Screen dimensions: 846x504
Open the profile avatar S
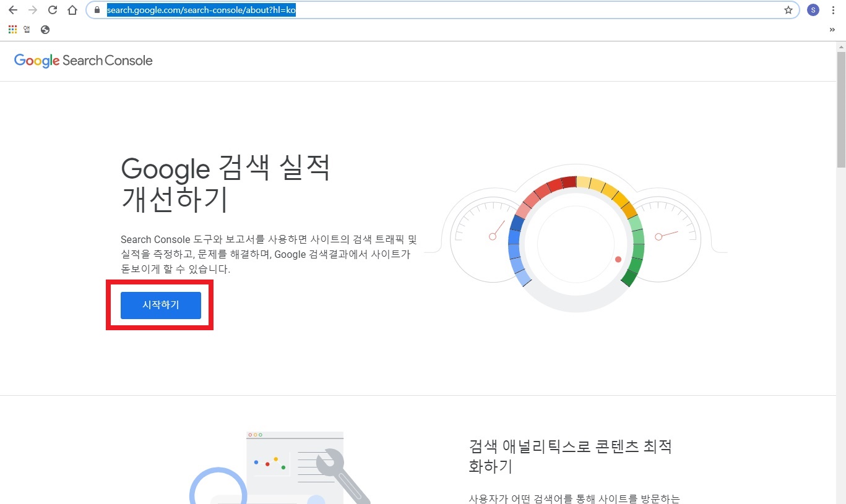[x=813, y=10]
